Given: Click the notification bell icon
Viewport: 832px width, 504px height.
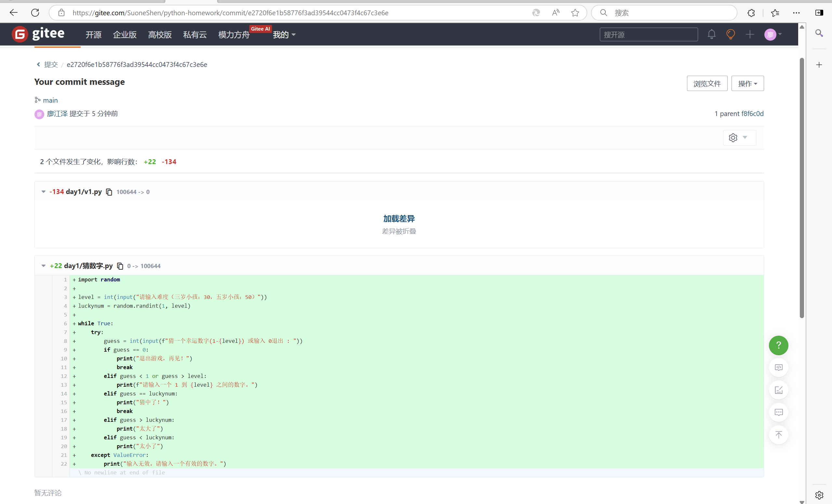Looking at the screenshot, I should pyautogui.click(x=711, y=34).
